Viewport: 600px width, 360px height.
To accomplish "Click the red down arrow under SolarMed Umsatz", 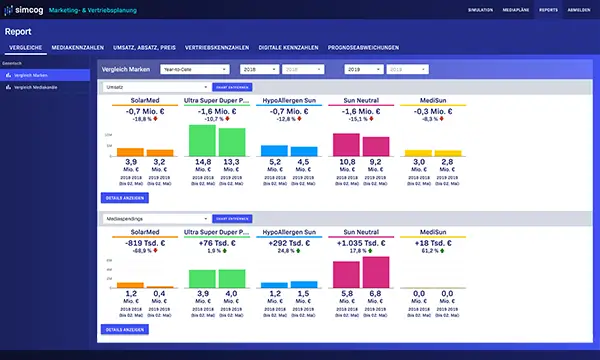I will (x=155, y=119).
